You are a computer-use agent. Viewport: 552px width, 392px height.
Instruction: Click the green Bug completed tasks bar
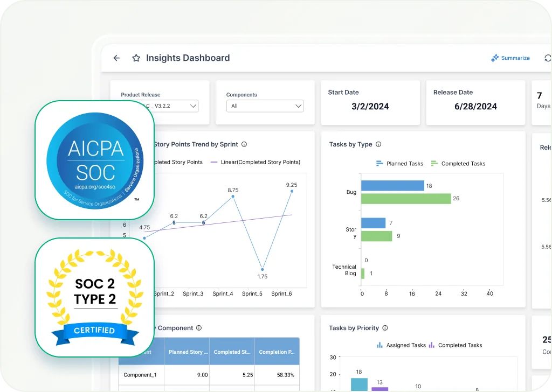[x=405, y=199]
